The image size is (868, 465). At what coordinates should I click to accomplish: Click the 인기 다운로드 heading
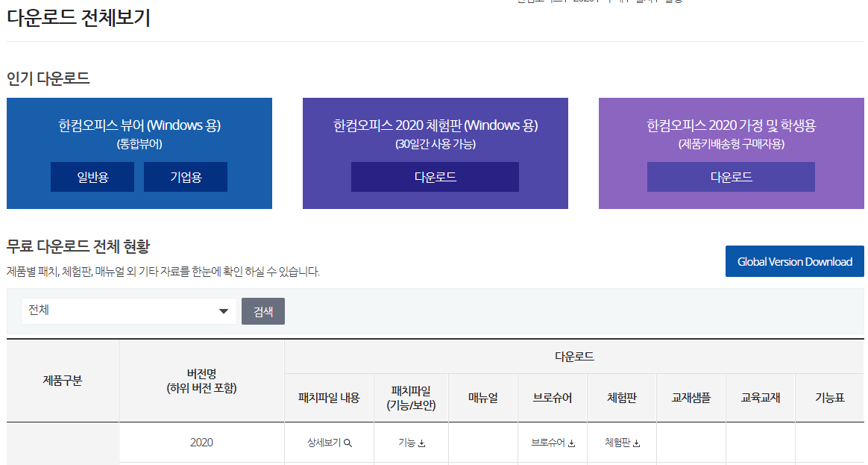tap(48, 78)
